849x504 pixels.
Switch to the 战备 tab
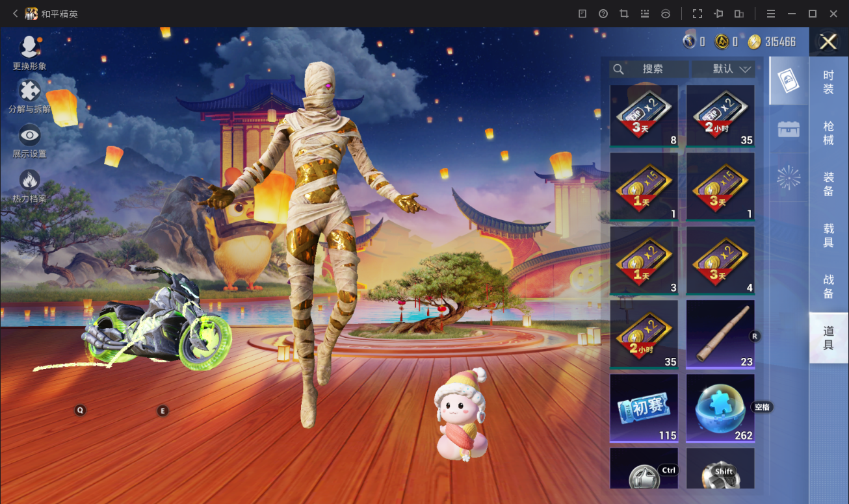tap(828, 286)
